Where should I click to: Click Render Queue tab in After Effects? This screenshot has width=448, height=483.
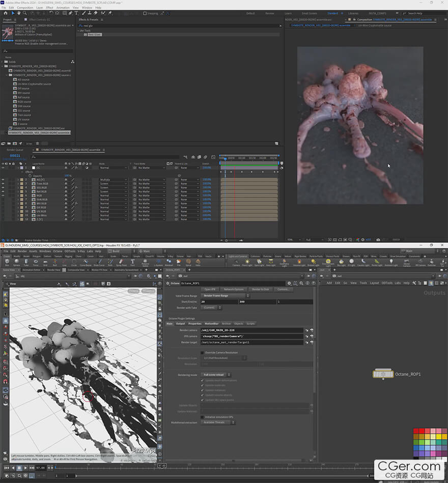click(15, 150)
